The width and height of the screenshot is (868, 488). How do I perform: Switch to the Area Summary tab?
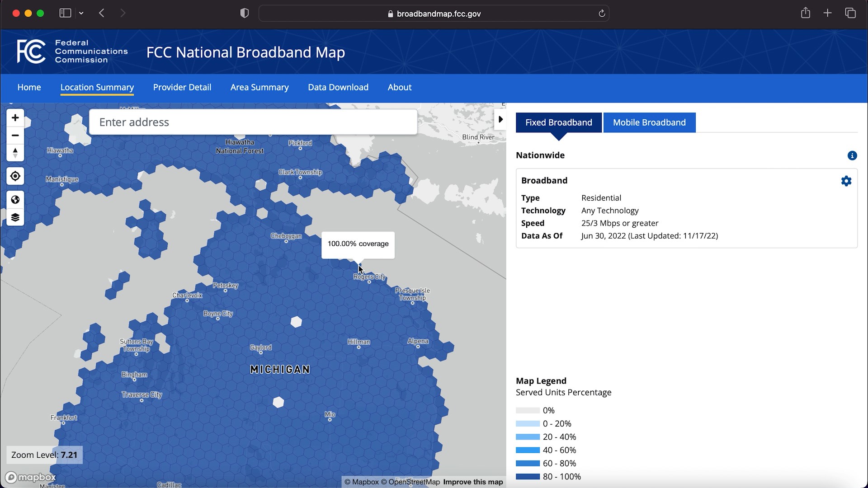point(259,87)
